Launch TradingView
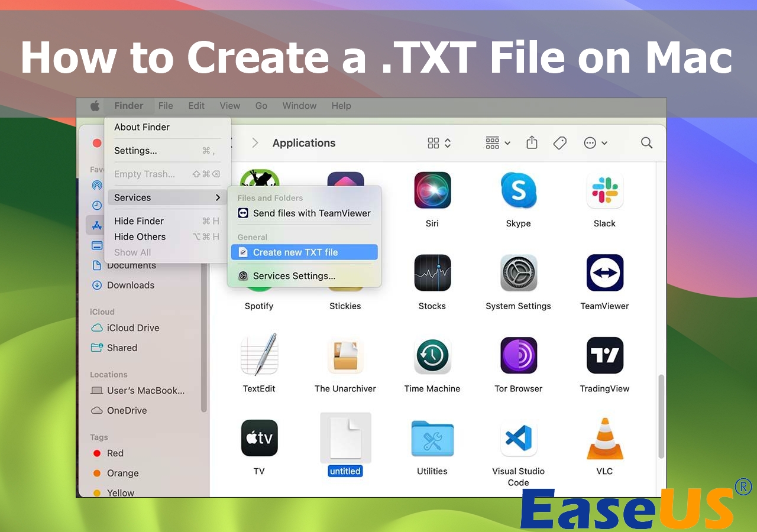The width and height of the screenshot is (757, 532). pos(604,355)
